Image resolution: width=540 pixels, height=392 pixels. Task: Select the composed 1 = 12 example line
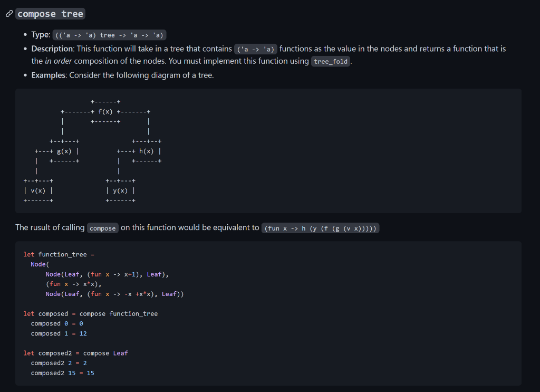(x=57, y=333)
